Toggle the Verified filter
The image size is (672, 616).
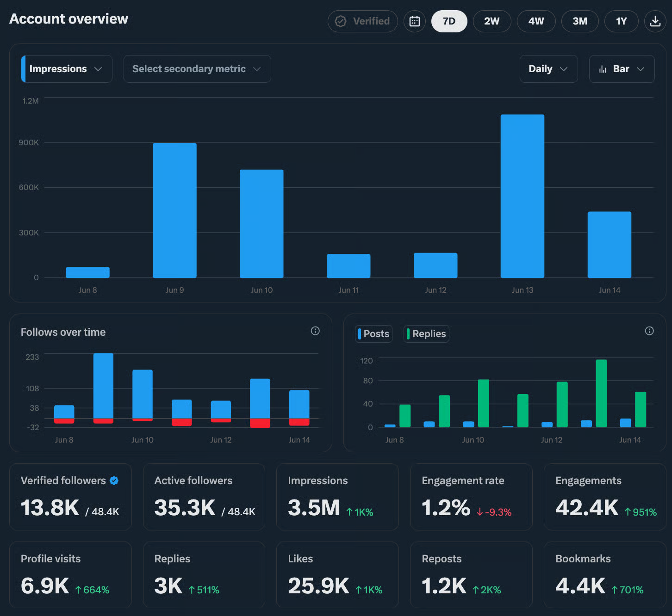(x=362, y=21)
